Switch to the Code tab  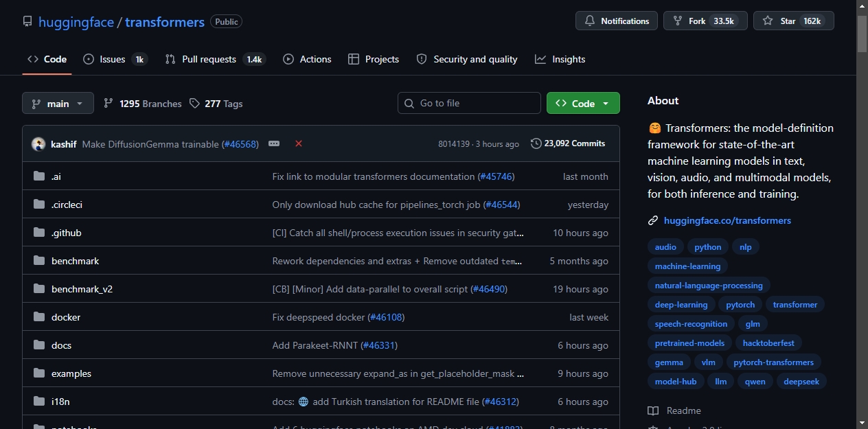[47, 59]
